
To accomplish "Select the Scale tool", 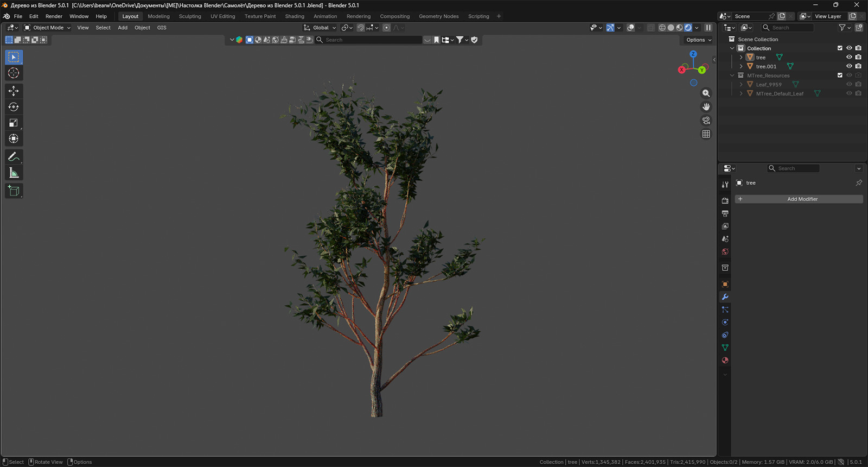I will point(14,123).
